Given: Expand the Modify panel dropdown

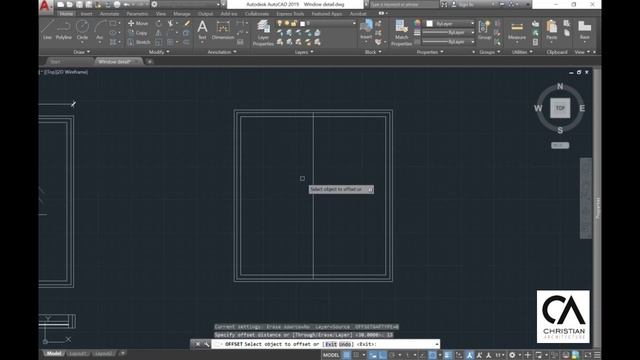Looking at the screenshot, I should click(159, 52).
